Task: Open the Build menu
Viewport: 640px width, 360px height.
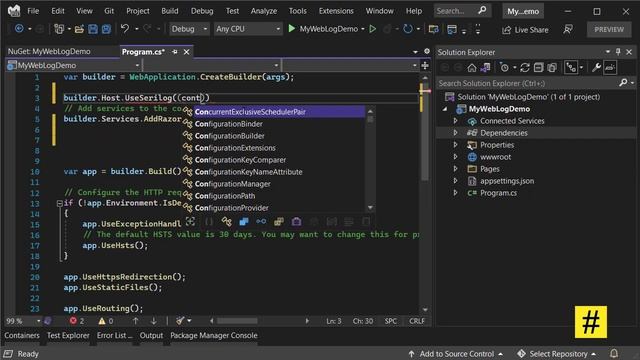Action: click(169, 11)
